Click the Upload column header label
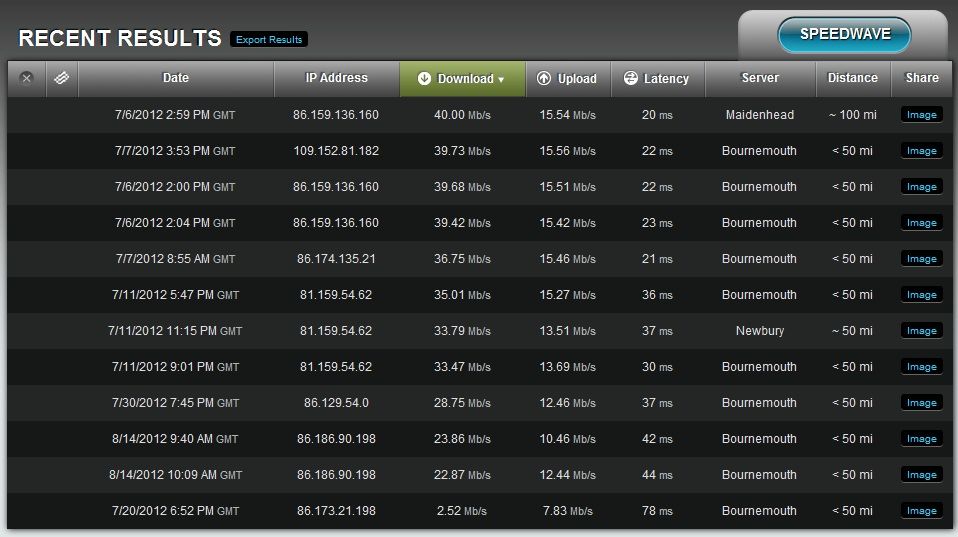 [577, 79]
